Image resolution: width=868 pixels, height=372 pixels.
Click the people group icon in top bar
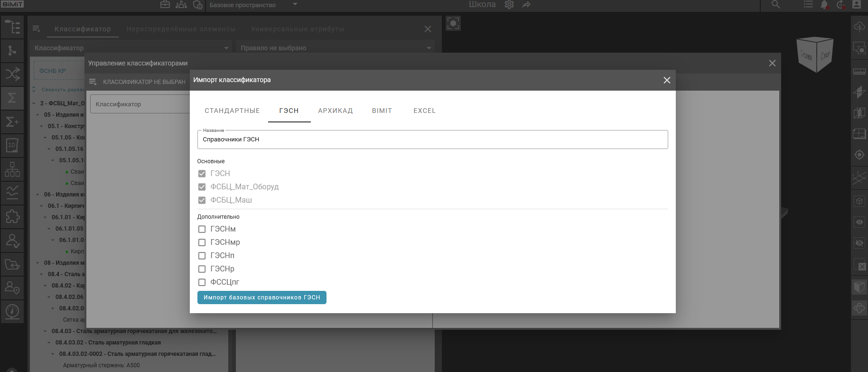click(181, 5)
